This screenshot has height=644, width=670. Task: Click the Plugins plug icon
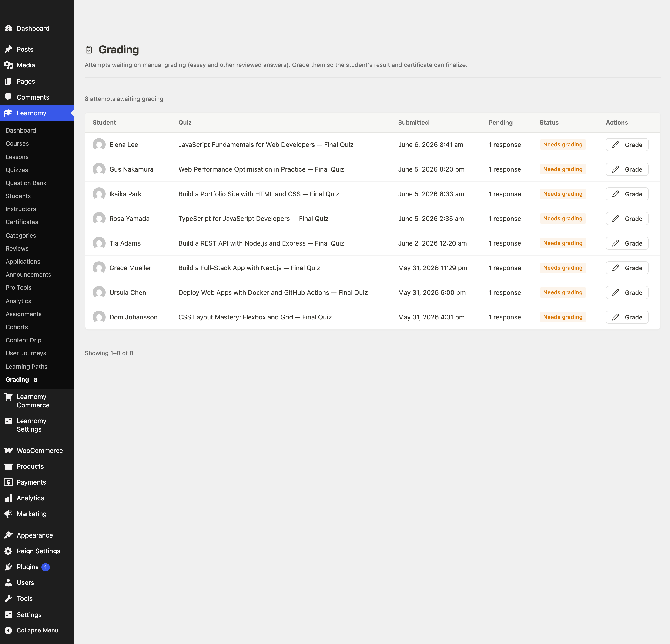coord(9,567)
